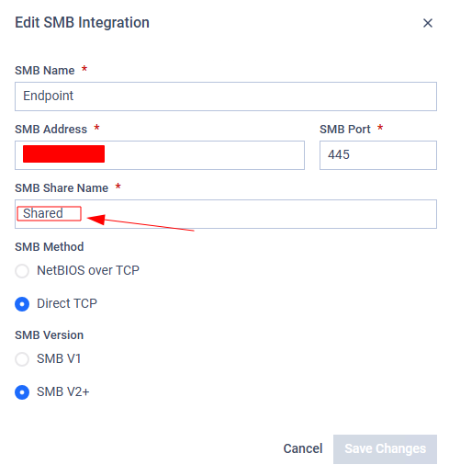Click into the SMB Address input field
Image resolution: width=449 pixels, height=476 pixels.
click(x=160, y=155)
